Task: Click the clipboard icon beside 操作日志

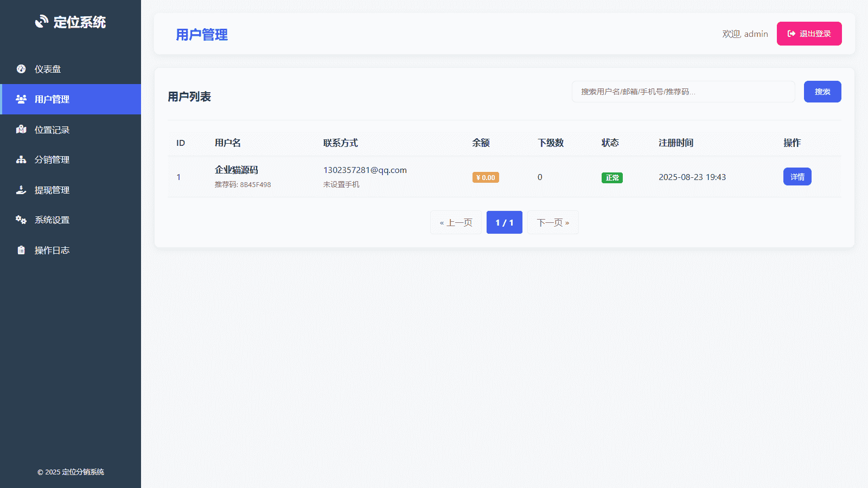Action: [x=21, y=250]
